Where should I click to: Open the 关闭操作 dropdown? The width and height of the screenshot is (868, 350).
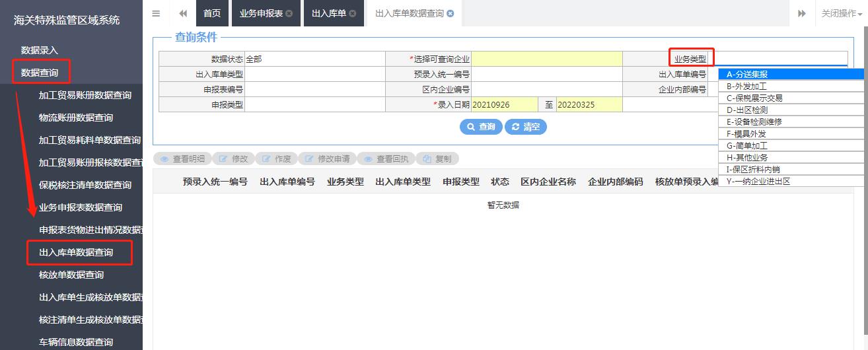tap(842, 13)
